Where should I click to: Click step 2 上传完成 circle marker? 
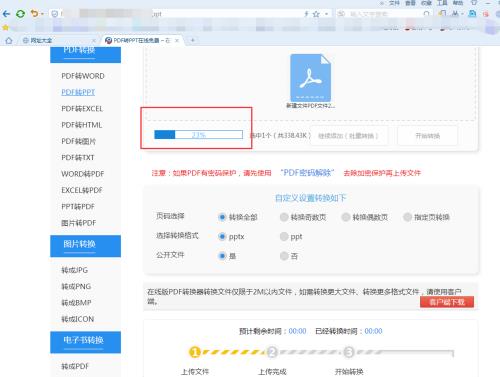click(272, 352)
